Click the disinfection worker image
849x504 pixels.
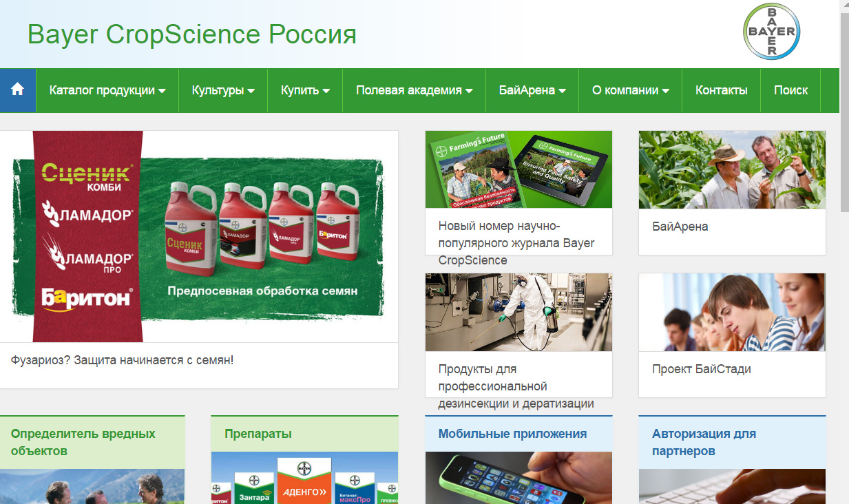pyautogui.click(x=518, y=312)
